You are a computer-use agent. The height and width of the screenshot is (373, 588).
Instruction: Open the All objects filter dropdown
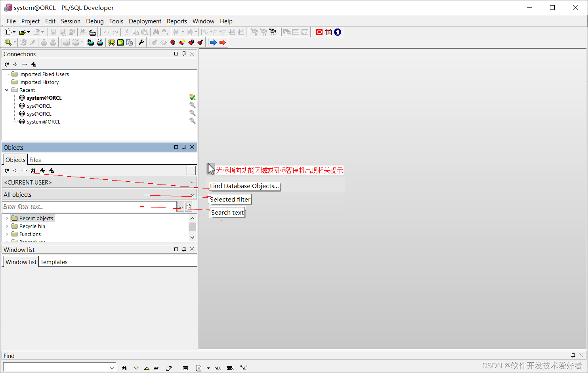coord(193,194)
